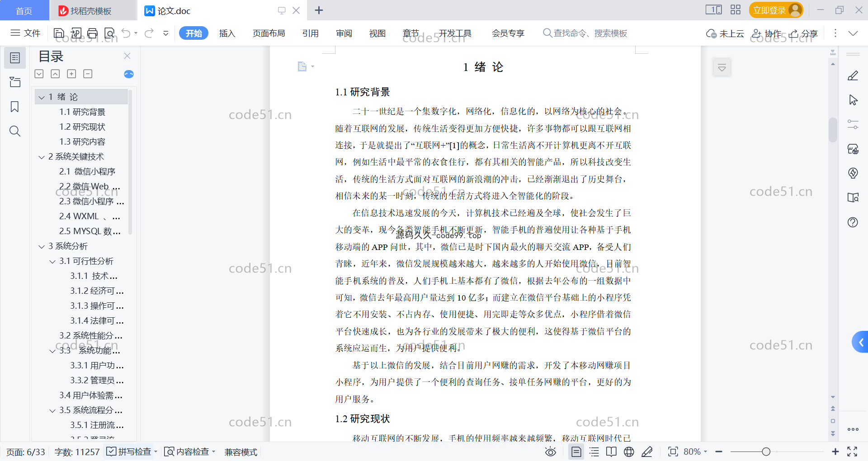The width and height of the screenshot is (868, 461).
Task: Open the 文件 menu
Action: point(26,33)
